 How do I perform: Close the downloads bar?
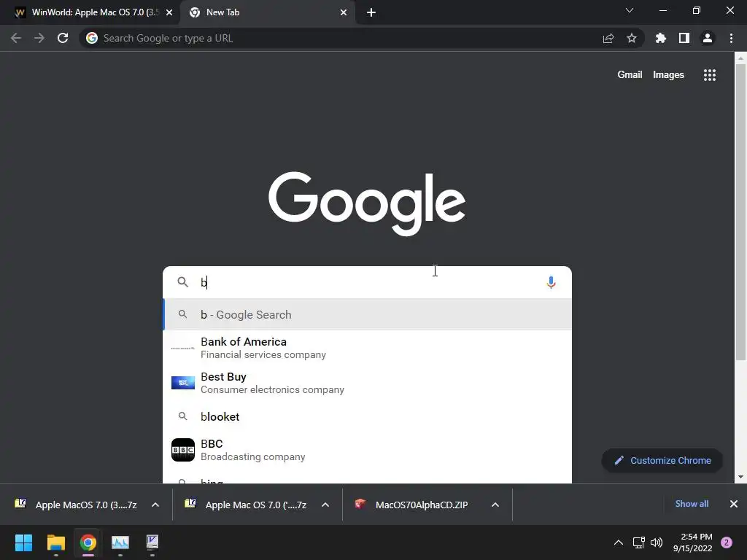[734, 504]
